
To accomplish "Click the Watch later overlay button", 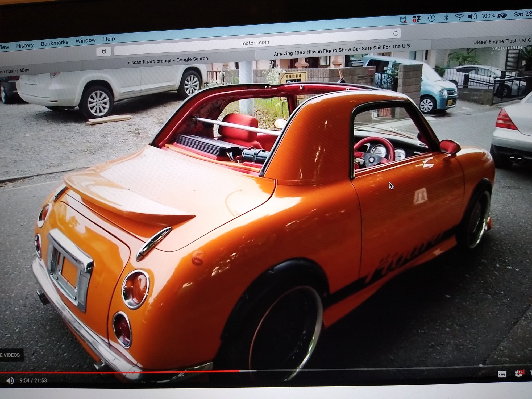I will point(507,48).
